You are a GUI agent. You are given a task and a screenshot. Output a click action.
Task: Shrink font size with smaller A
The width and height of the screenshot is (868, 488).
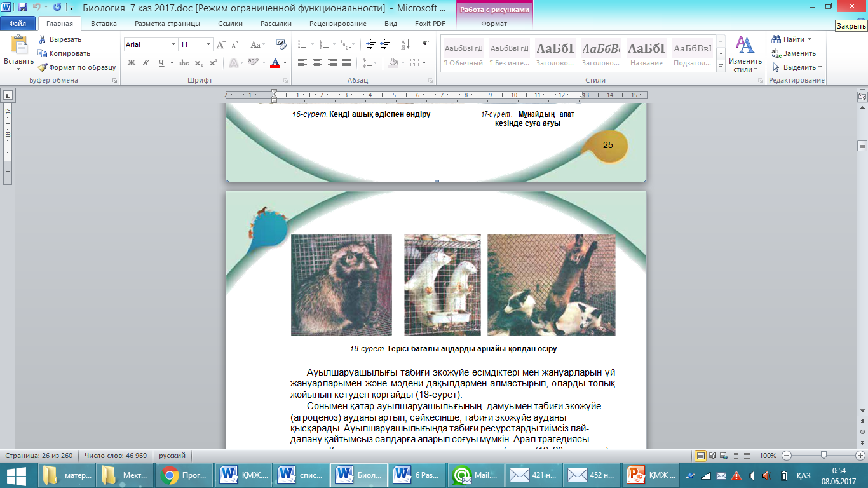(x=235, y=44)
